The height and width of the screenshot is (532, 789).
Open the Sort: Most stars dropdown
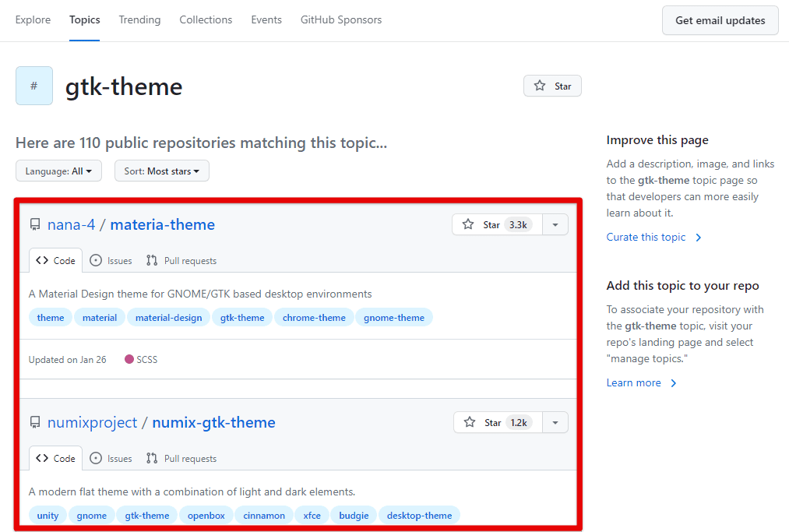pyautogui.click(x=161, y=171)
